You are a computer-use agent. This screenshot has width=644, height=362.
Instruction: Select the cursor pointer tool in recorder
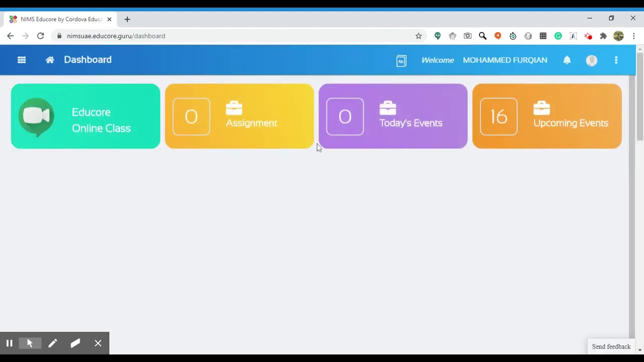(30, 343)
